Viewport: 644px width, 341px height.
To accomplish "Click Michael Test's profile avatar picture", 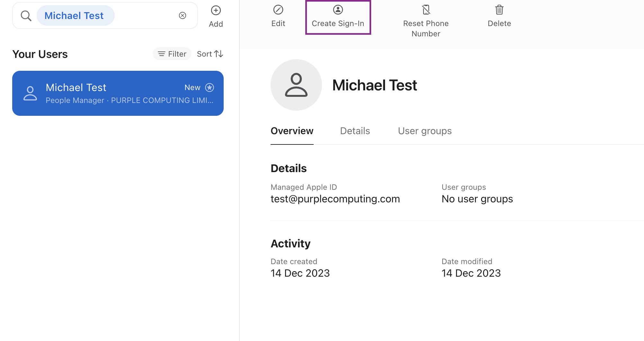I will tap(296, 85).
